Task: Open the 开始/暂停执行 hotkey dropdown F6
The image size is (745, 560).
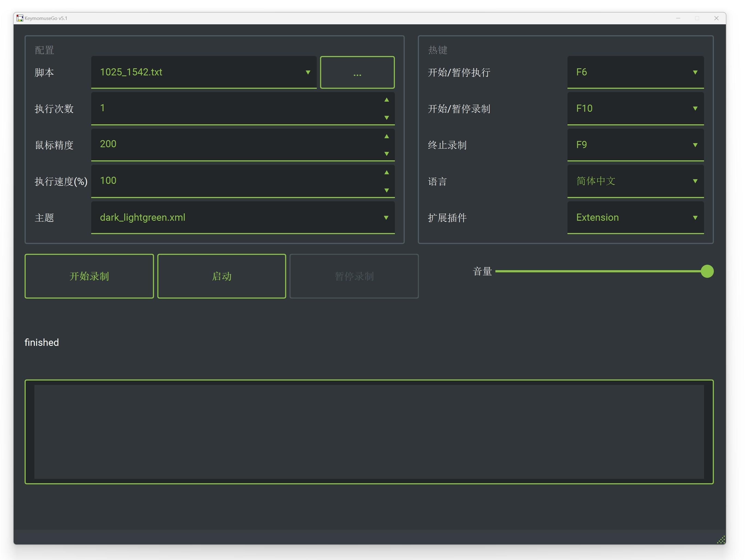Action: click(x=635, y=72)
